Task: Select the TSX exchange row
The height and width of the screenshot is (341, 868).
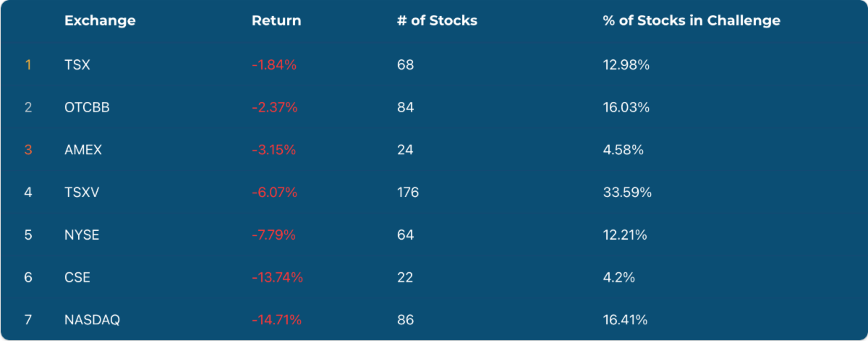Action: coord(77,65)
